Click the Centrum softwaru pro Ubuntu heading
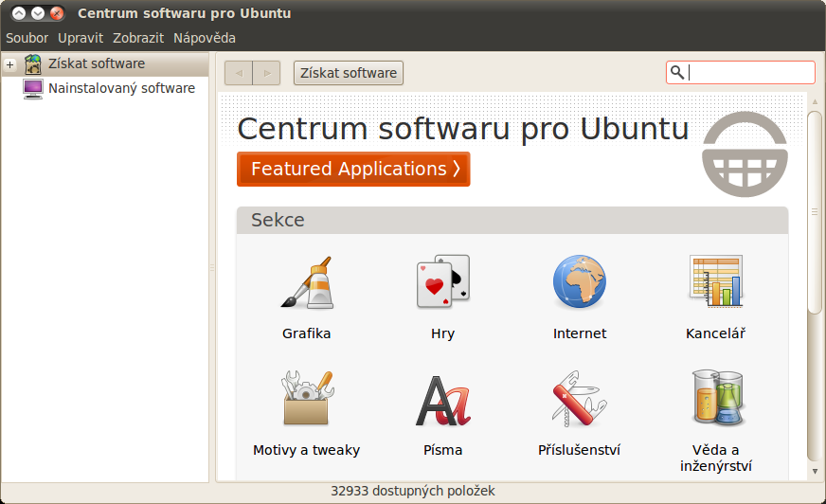Image resolution: width=826 pixels, height=504 pixels. 463,129
